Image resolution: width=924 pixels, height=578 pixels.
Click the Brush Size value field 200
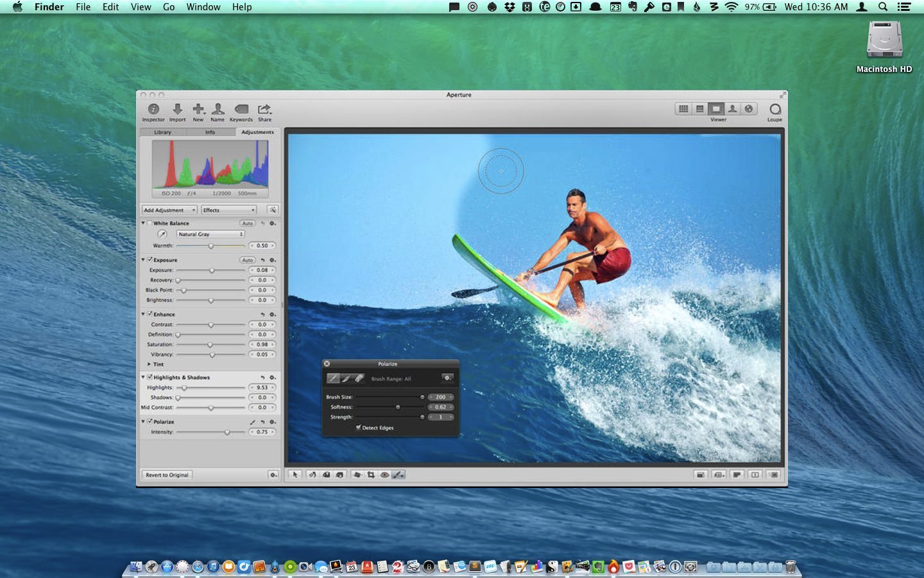point(441,397)
